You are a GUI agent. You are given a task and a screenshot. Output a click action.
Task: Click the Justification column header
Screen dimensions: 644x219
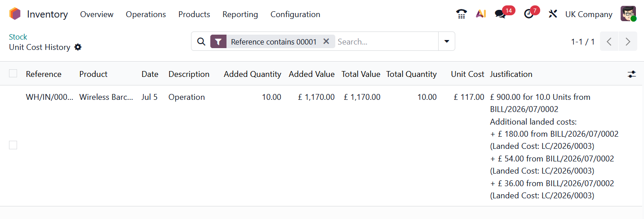[511, 74]
